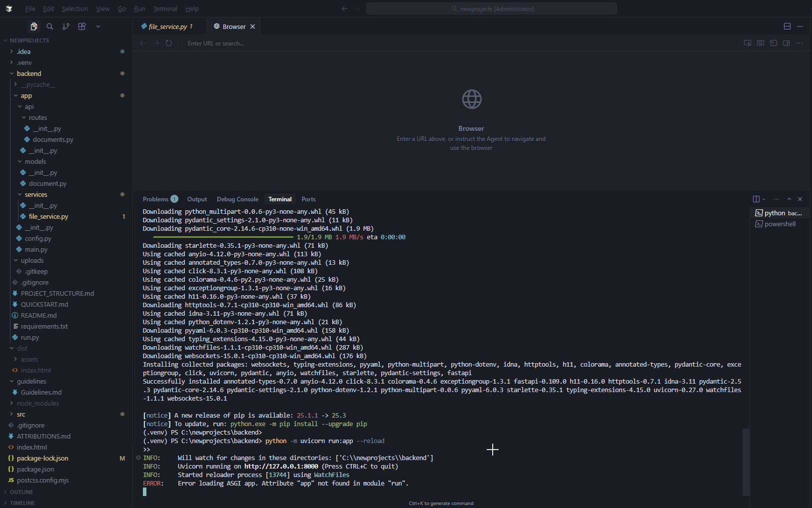812x508 pixels.
Task: Open the Ports panel tab
Action: [308, 199]
